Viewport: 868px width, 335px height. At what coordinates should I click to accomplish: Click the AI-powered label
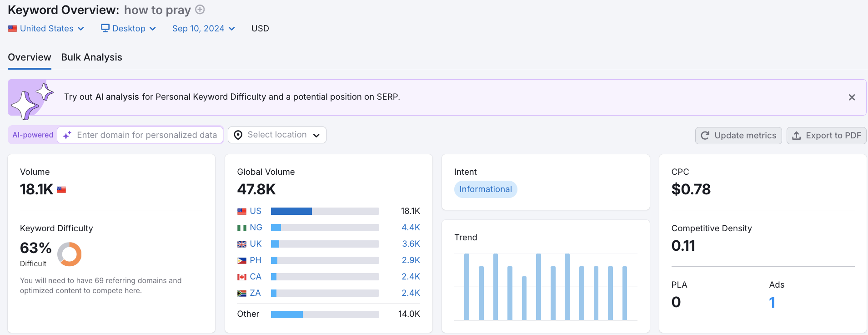coord(33,135)
